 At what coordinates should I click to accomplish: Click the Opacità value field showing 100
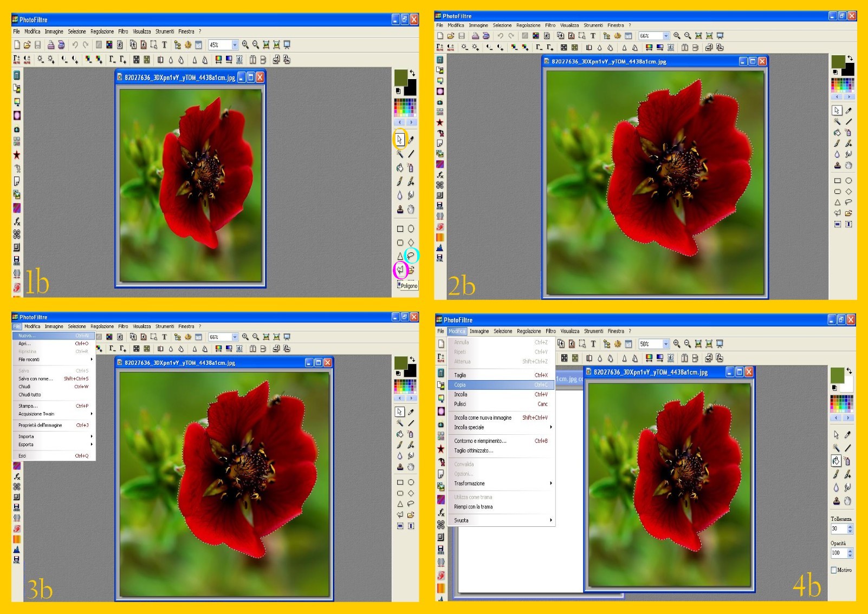tap(838, 553)
